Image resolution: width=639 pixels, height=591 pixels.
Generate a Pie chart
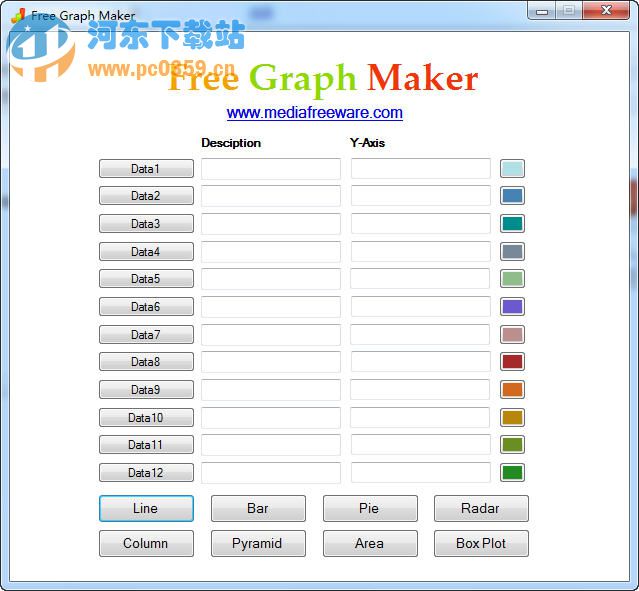[370, 508]
